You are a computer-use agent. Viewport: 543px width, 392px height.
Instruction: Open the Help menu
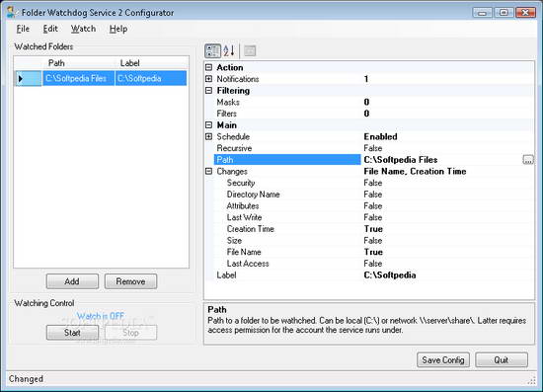(118, 29)
